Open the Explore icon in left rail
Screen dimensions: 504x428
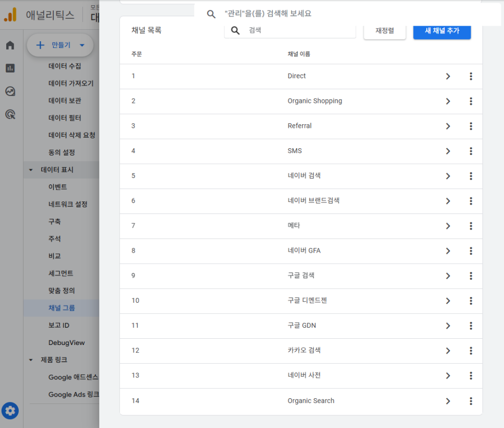(10, 91)
